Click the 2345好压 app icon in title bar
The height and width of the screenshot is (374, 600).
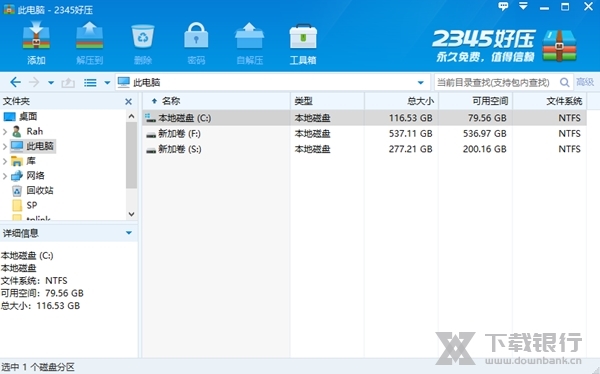point(9,9)
